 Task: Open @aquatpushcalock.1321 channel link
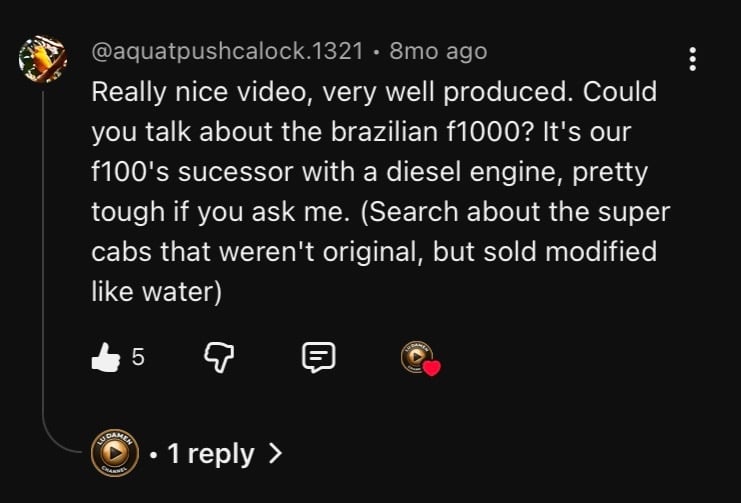227,50
